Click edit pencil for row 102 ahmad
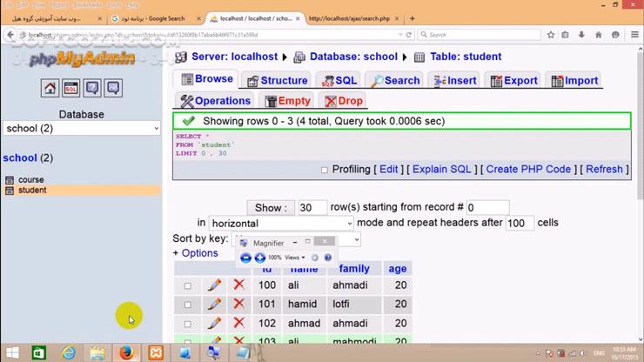 (214, 323)
